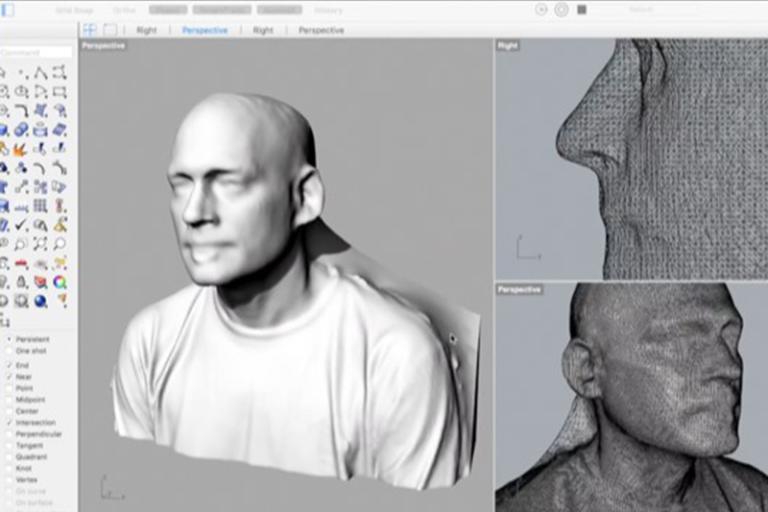Toggle the left sidebar panel icon
This screenshot has width=768, height=512.
8,9
